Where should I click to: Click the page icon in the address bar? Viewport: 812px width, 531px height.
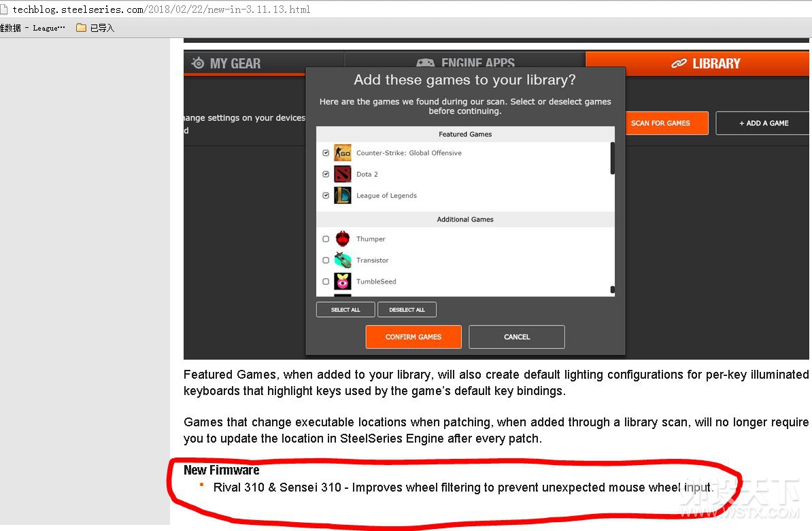3,9
